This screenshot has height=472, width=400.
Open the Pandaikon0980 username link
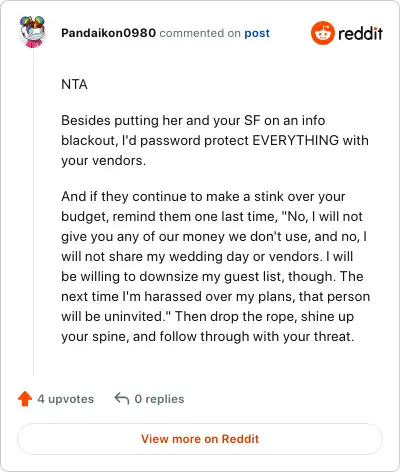(108, 33)
